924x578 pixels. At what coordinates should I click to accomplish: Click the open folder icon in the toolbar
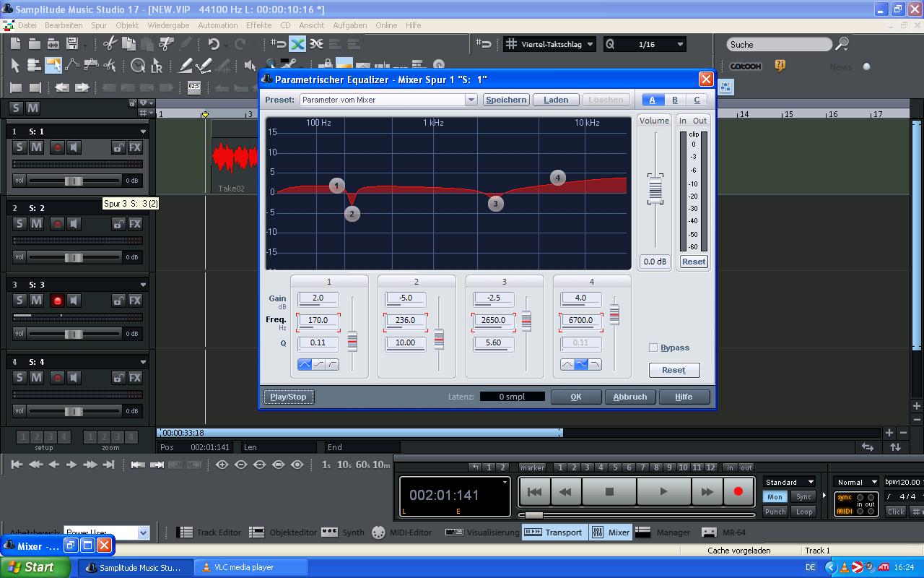click(x=35, y=44)
